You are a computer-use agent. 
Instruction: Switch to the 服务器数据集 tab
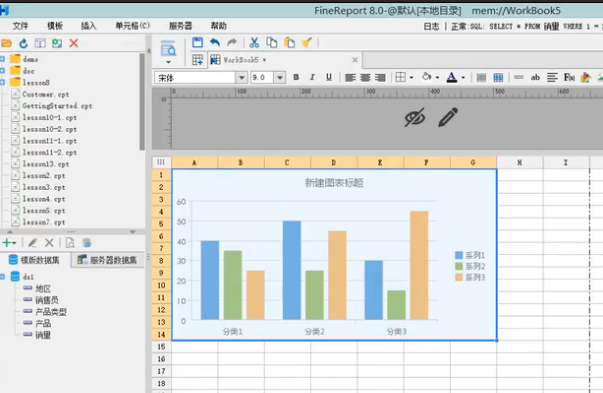point(107,260)
